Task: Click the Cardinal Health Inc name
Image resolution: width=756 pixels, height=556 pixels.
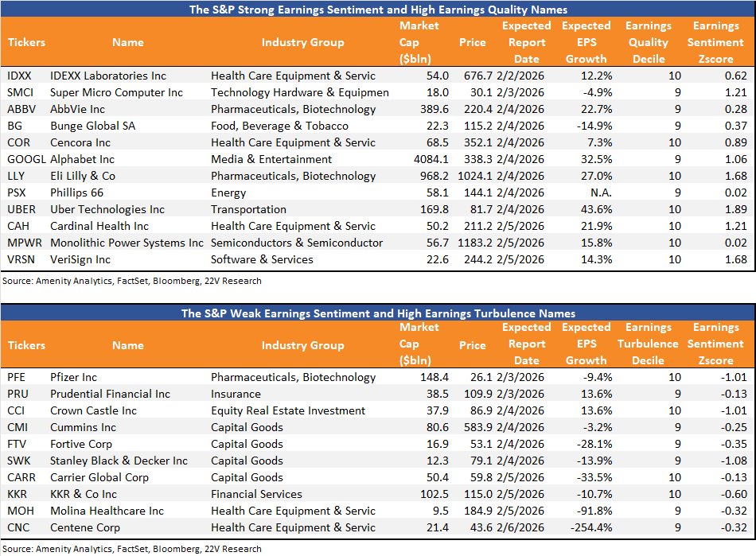Action: 99,227
